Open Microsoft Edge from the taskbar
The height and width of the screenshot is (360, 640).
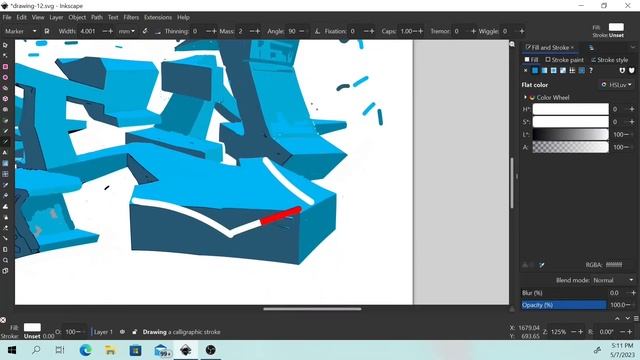tap(85, 350)
